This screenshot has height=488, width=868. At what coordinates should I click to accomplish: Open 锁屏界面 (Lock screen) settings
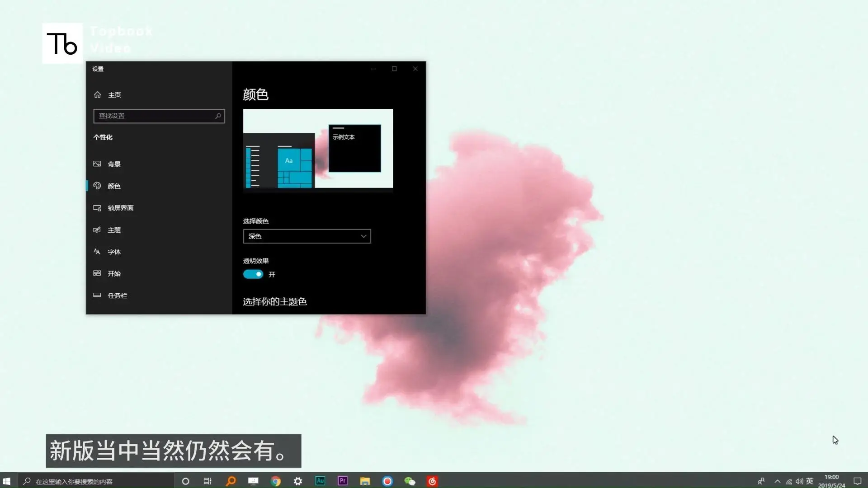coord(120,208)
